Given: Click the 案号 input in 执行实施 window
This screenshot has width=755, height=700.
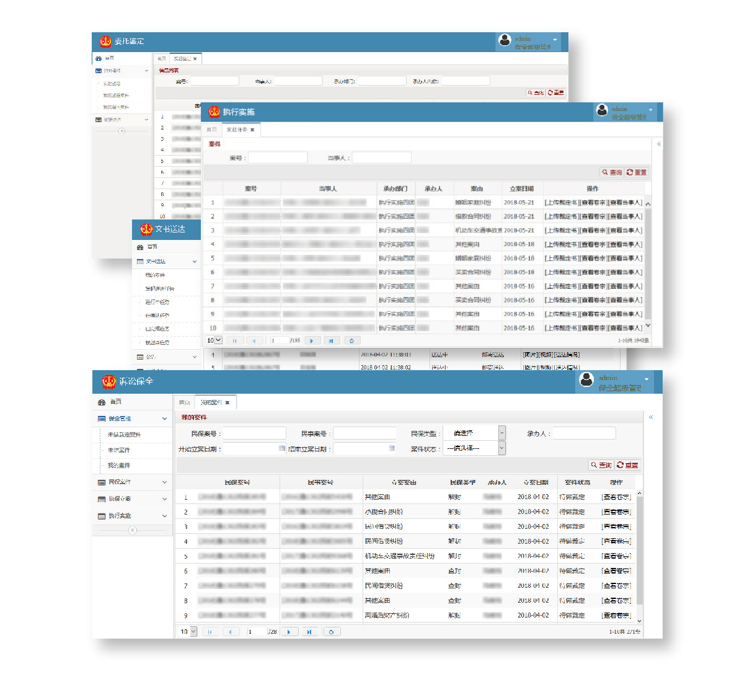Looking at the screenshot, I should coord(278,158).
